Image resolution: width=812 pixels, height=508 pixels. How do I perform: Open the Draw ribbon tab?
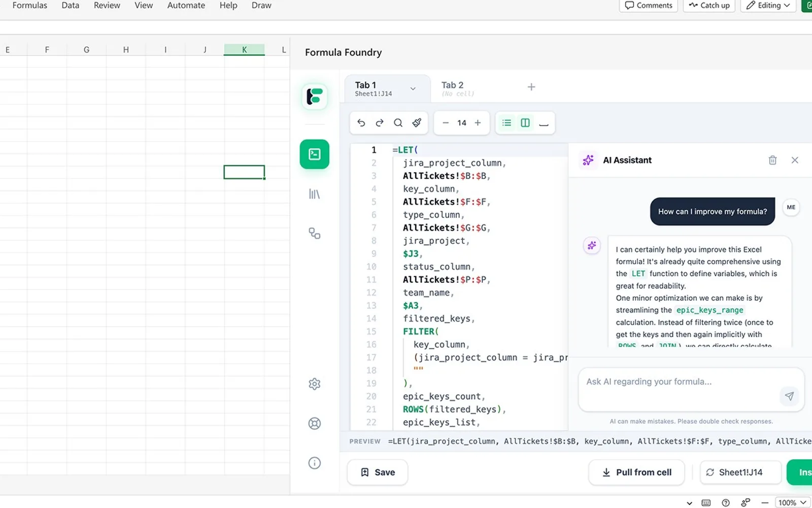(261, 6)
